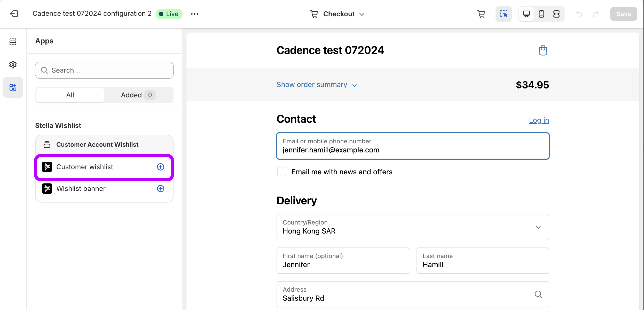Switch to fullscreen width preview

(556, 14)
